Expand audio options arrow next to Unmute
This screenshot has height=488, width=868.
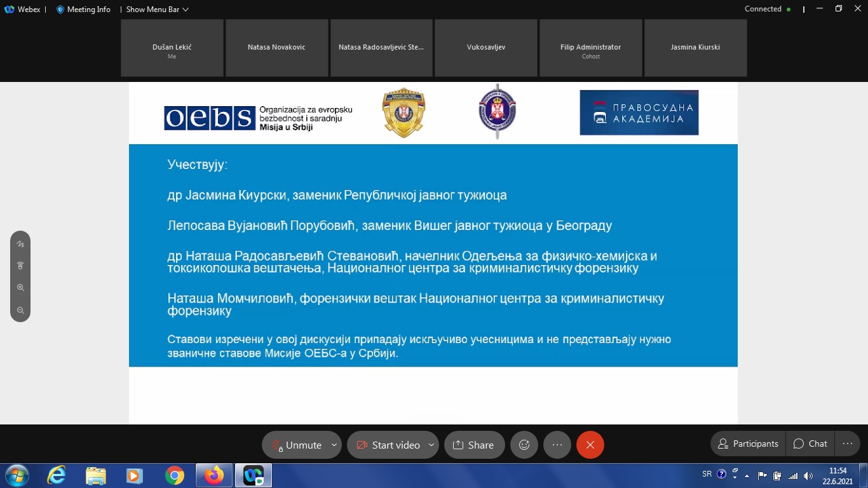point(334,445)
